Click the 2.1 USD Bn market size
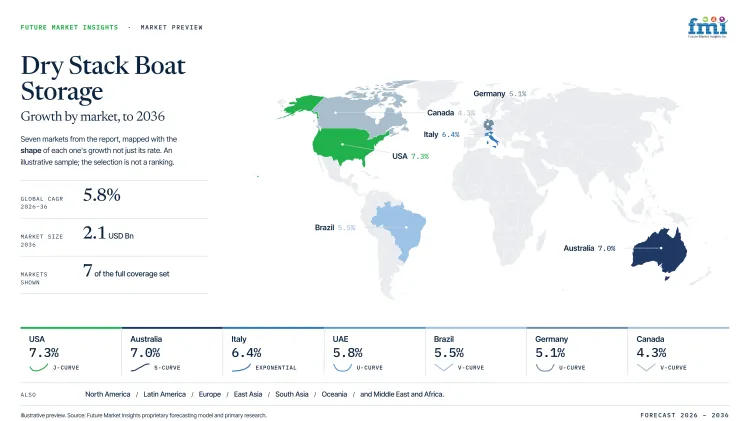The image size is (750, 421). tap(108, 233)
